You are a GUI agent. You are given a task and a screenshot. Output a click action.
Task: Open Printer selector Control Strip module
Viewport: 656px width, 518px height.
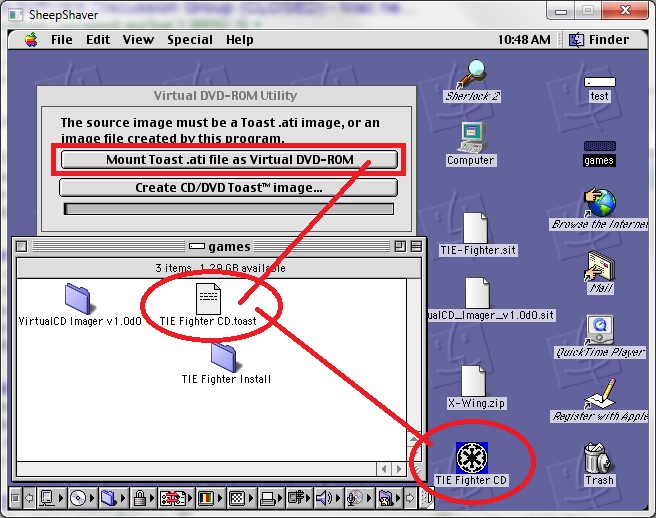(x=272, y=498)
